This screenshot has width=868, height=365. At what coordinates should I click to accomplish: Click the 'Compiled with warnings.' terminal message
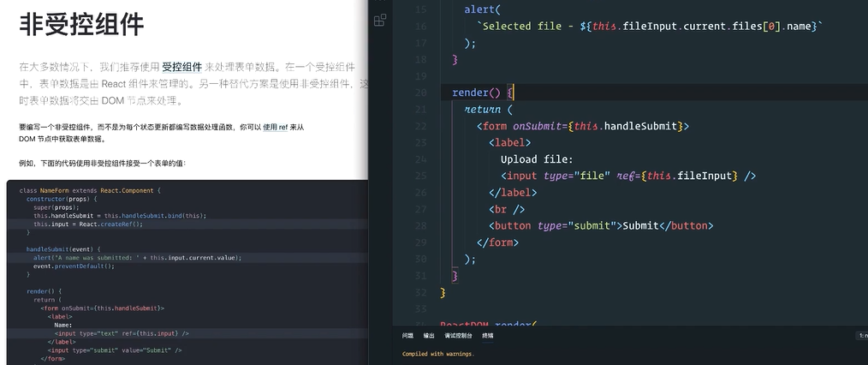click(438, 353)
